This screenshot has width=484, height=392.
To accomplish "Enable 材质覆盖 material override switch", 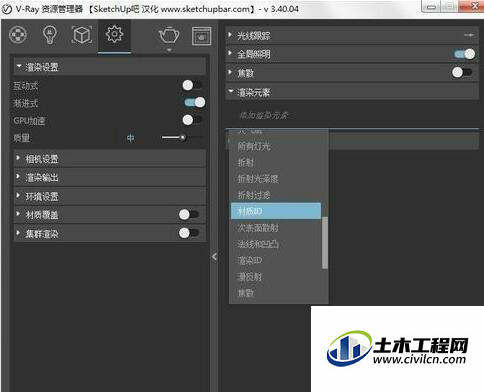I will coord(189,214).
